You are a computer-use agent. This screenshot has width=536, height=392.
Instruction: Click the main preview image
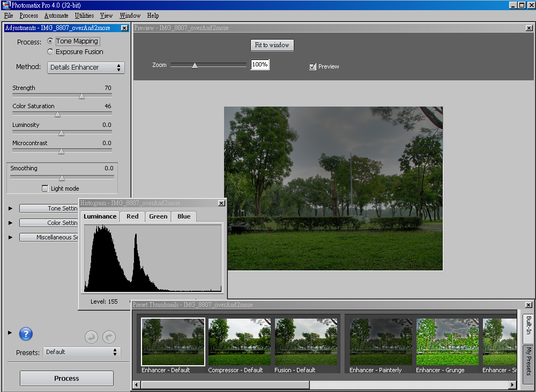[333, 189]
